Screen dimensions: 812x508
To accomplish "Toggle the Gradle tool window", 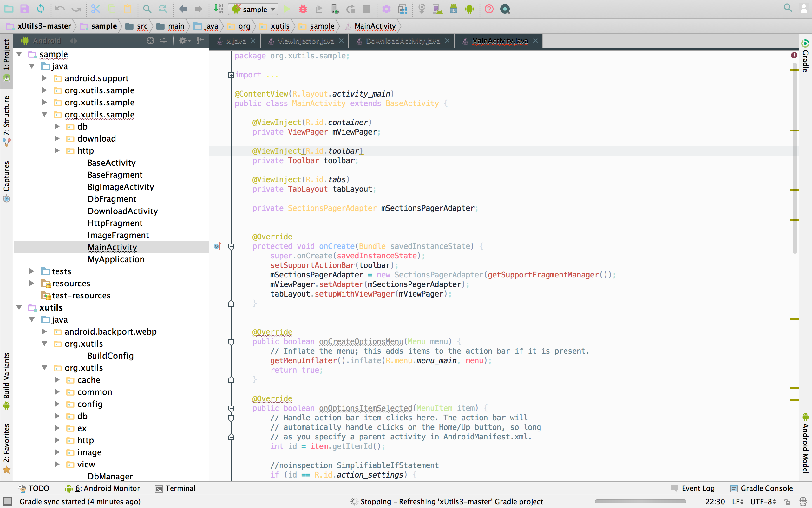I will [x=805, y=56].
